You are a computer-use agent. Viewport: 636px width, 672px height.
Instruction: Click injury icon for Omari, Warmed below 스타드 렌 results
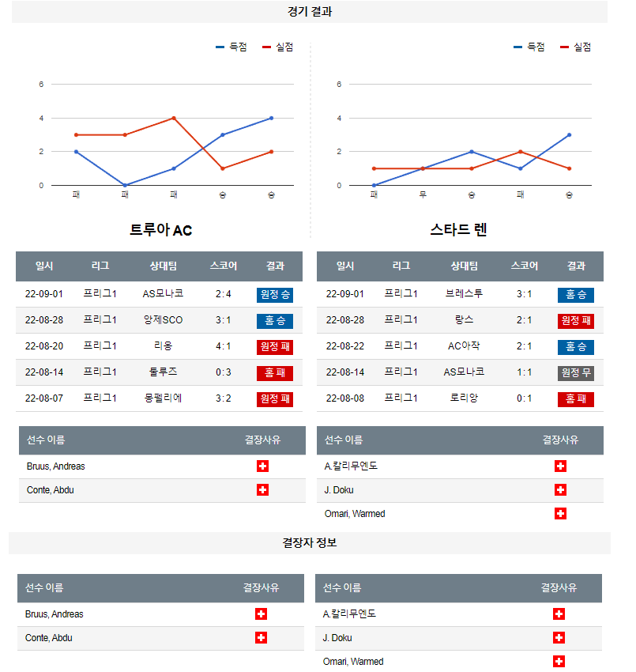(560, 513)
